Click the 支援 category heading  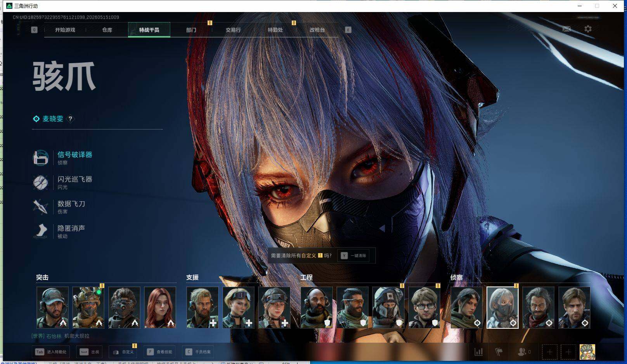point(192,278)
